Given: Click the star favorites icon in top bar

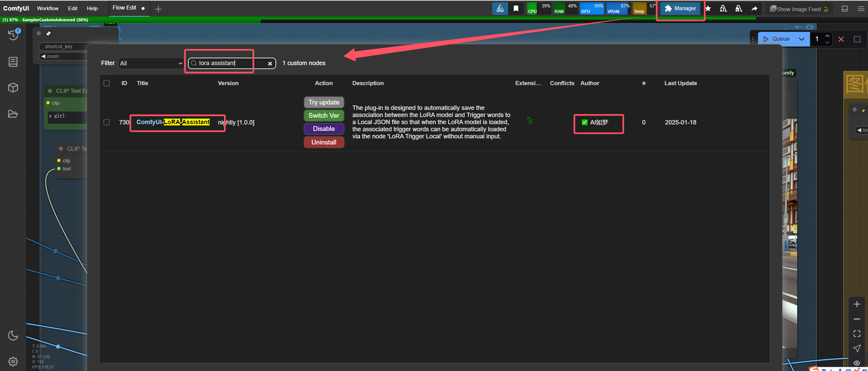Looking at the screenshot, I should coord(708,9).
